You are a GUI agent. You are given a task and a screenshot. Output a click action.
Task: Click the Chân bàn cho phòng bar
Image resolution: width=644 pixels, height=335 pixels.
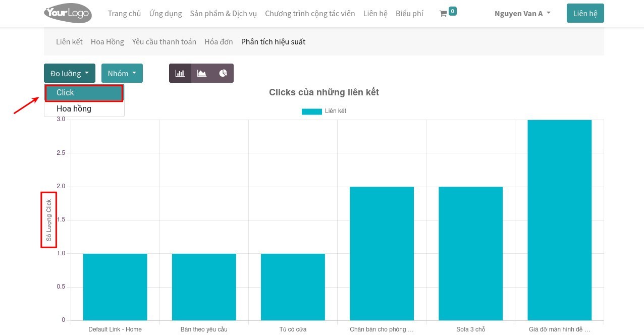click(382, 253)
